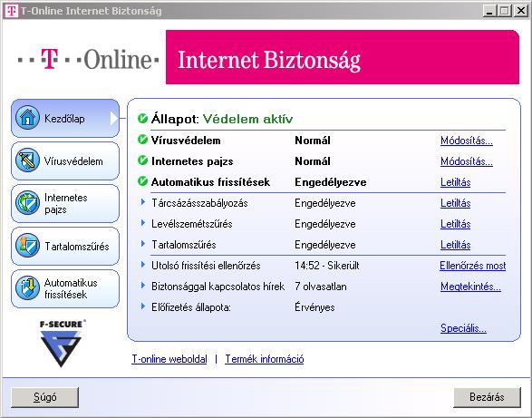Click Letiltás for Tárcsázásszabályozás
Viewport: 532px width, 418px height.
click(x=455, y=203)
